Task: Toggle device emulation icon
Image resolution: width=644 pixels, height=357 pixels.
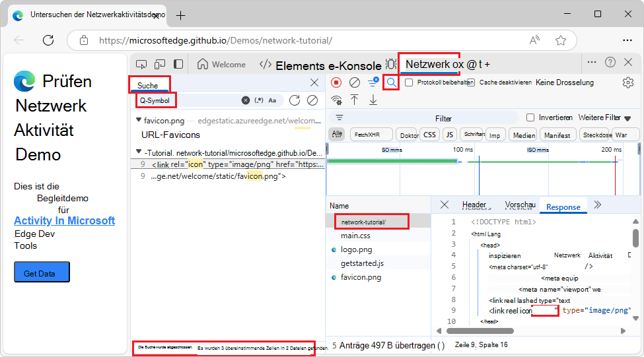Action: 160,64
